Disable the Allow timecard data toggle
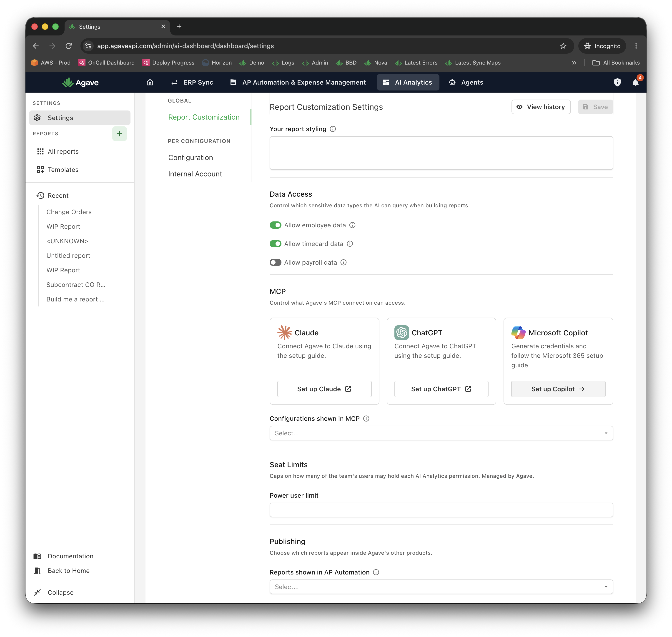The height and width of the screenshot is (637, 672). point(275,244)
